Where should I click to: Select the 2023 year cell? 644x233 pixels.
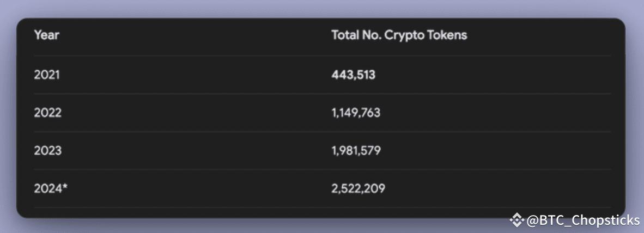(x=47, y=151)
